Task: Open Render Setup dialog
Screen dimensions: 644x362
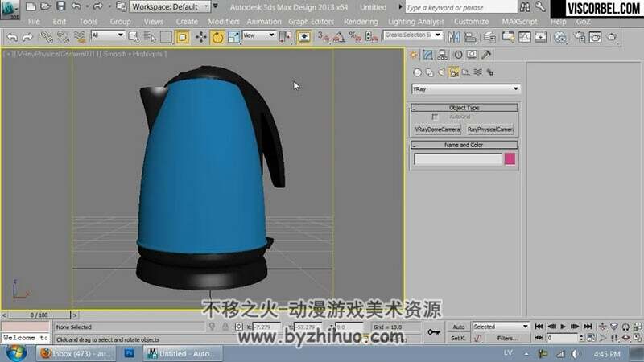Action: (580, 37)
